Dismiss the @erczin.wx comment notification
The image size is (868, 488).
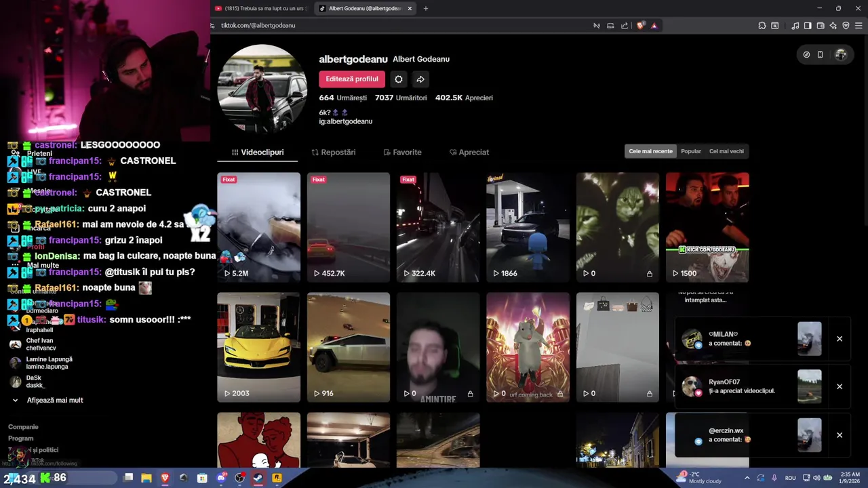tap(840, 435)
